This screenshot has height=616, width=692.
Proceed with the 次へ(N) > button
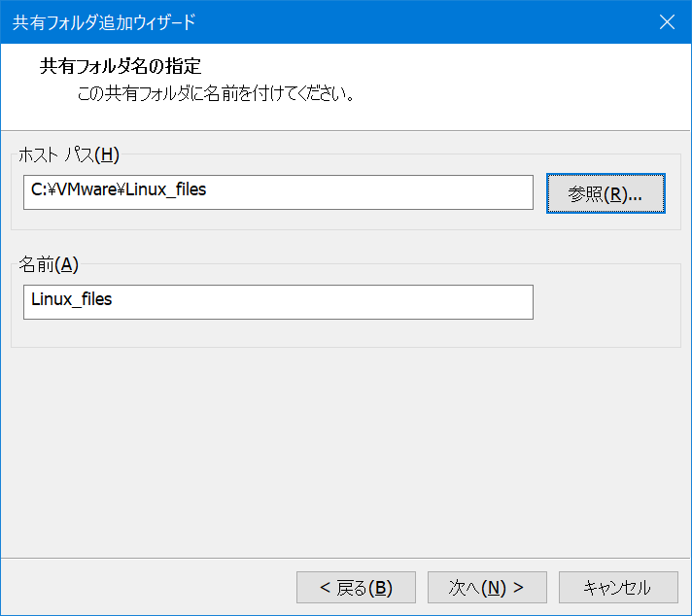click(487, 587)
